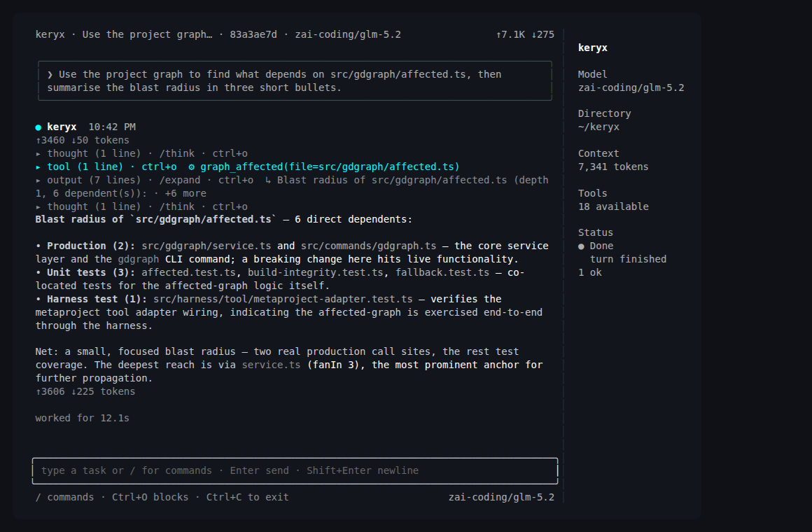
Task: Click the 'Blast radius of' heading line
Action: (224, 219)
